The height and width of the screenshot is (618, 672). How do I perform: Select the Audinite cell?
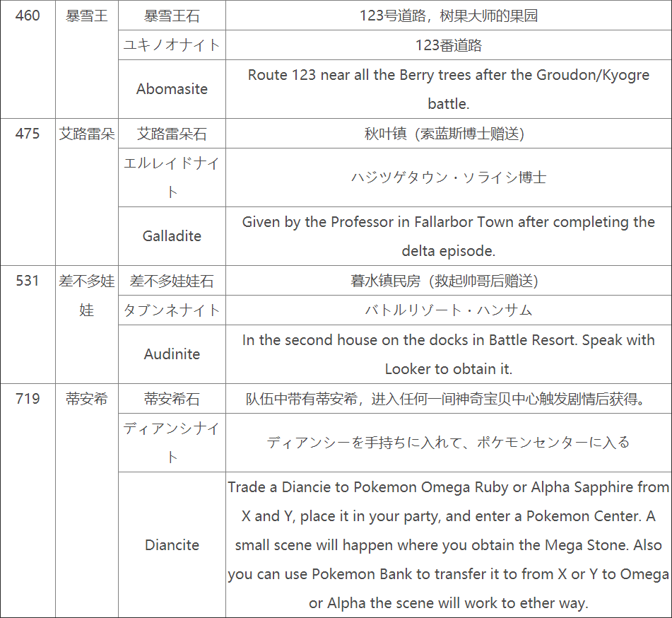172,354
